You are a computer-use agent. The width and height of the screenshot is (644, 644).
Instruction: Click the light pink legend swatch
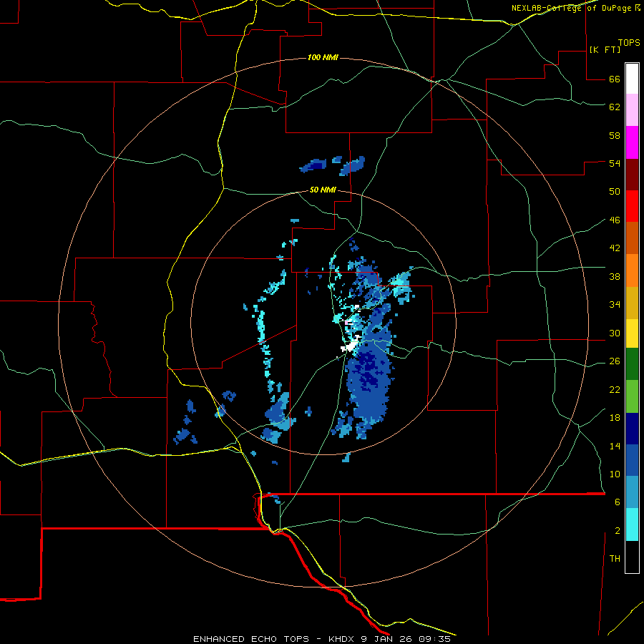coord(632,110)
